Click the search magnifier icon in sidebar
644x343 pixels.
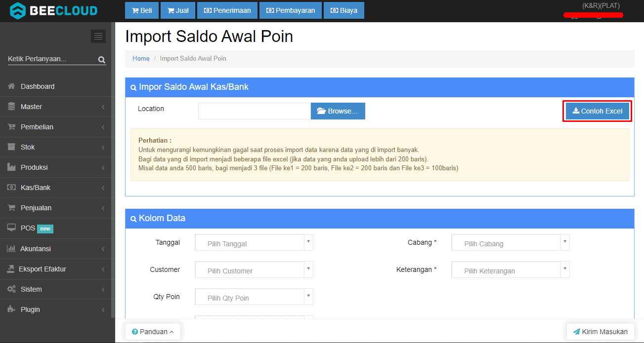point(101,60)
